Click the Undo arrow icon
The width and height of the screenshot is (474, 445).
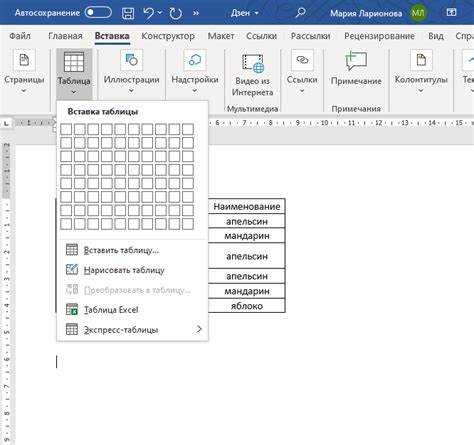tap(148, 13)
